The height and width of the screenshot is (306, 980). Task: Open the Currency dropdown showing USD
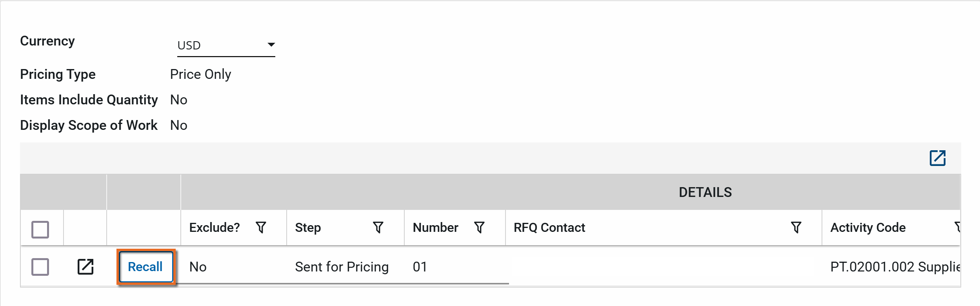pos(226,46)
